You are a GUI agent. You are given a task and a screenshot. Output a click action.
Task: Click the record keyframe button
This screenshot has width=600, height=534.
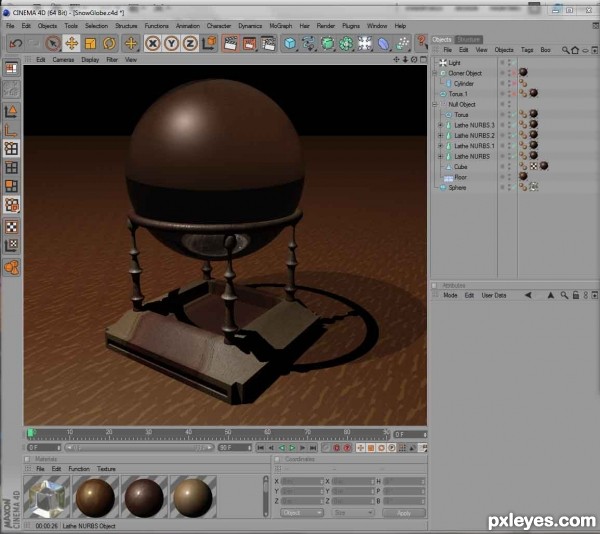pos(337,448)
